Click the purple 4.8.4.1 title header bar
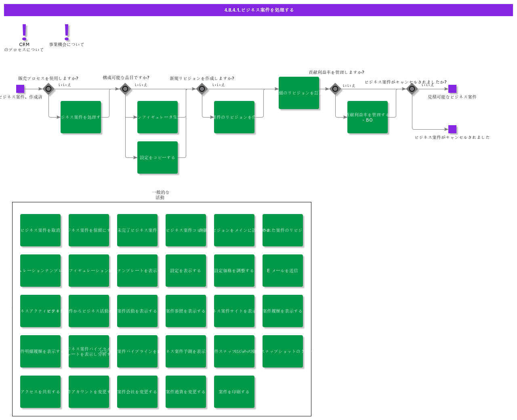Screen dimensions: 517x420 (258, 10)
